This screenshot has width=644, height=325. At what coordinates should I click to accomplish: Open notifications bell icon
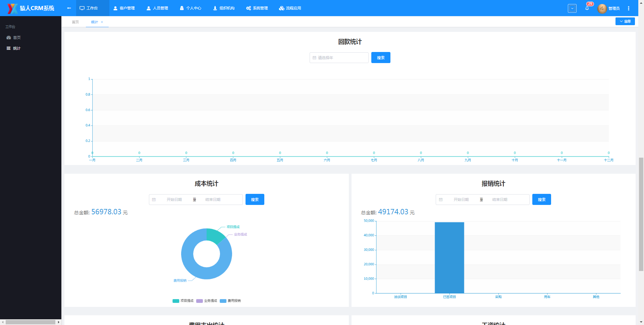(587, 8)
